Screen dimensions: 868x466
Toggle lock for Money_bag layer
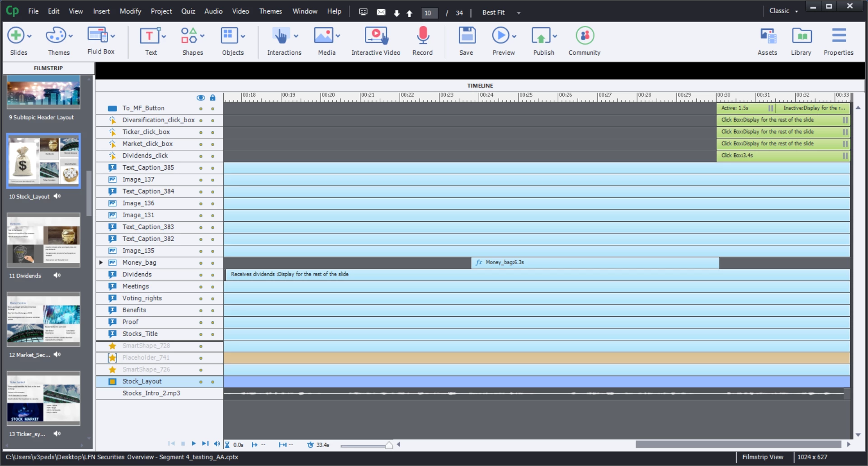point(212,263)
